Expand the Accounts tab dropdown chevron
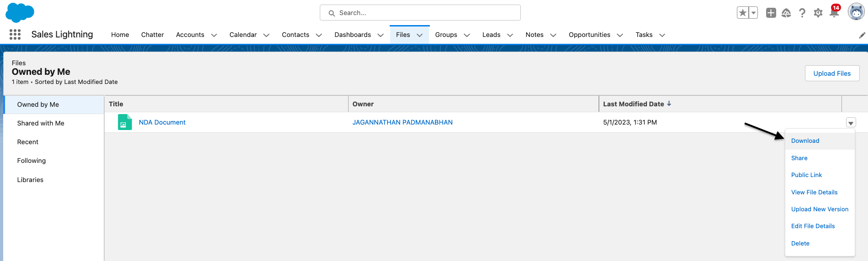This screenshot has width=868, height=261. point(214,35)
